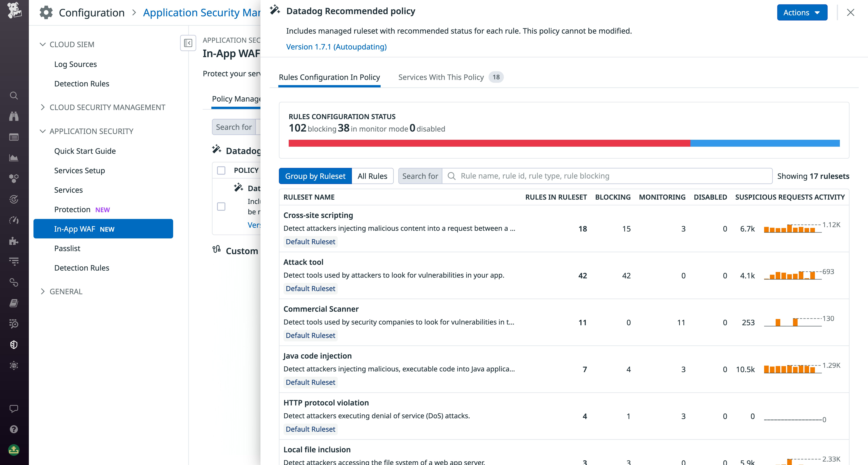
Task: Open the Search for dropdown in panel
Action: tap(420, 176)
